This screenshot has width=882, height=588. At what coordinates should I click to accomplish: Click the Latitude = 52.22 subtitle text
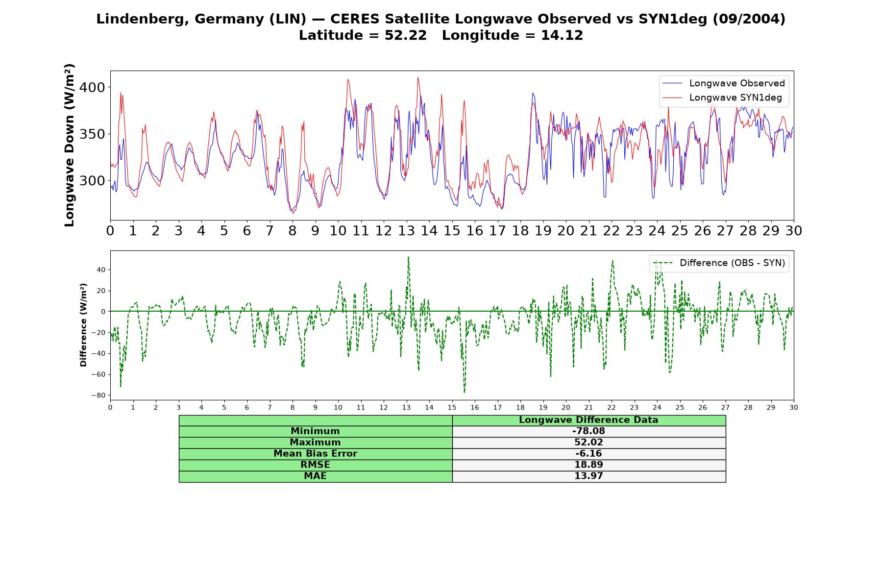point(363,35)
